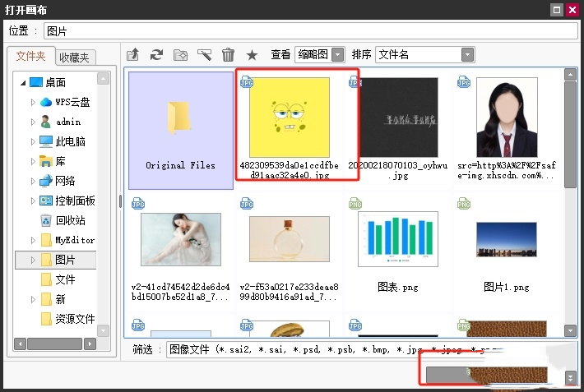Expand the 网络 tree node
This screenshot has width=584, height=392.
[x=33, y=181]
